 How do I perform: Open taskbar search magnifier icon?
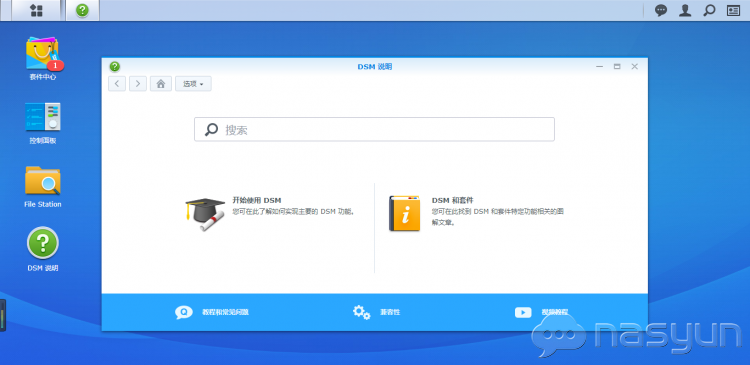point(709,11)
